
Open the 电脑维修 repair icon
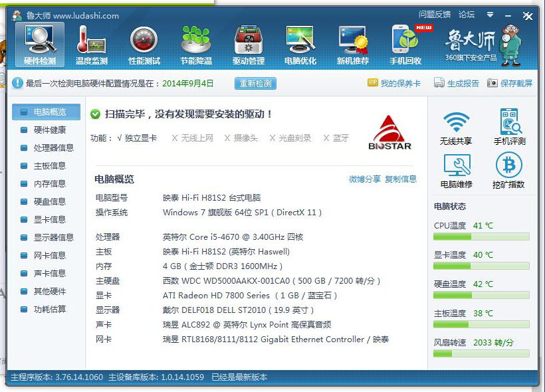[457, 165]
